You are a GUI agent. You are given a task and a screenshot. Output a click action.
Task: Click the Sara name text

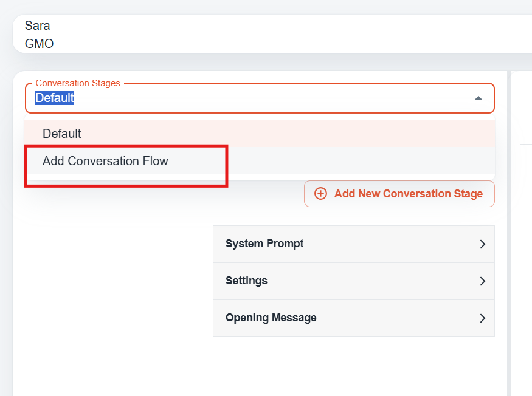click(x=37, y=26)
